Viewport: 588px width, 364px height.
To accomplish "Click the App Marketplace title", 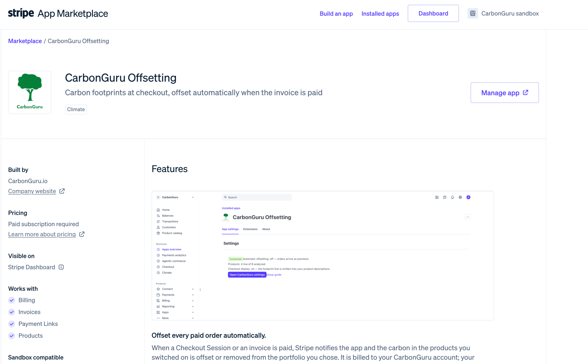I will pyautogui.click(x=73, y=14).
